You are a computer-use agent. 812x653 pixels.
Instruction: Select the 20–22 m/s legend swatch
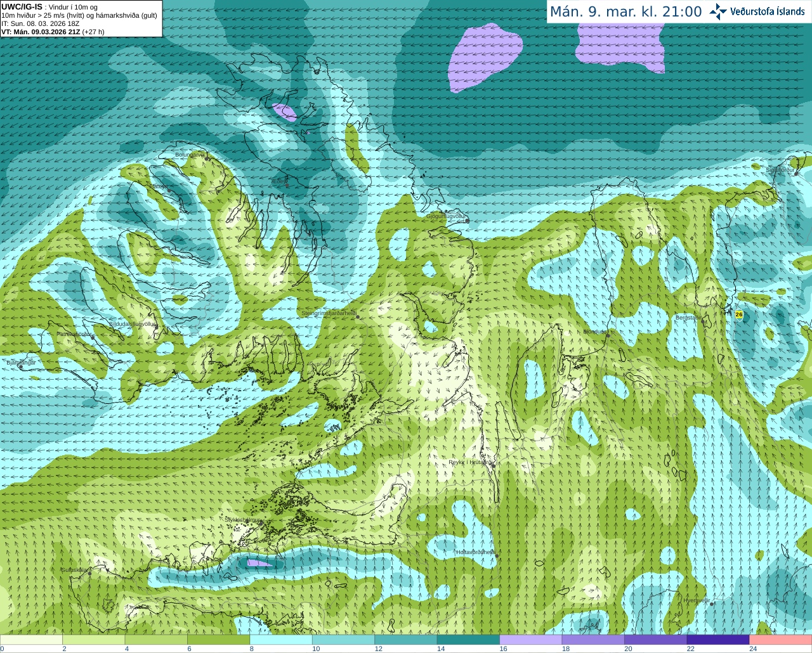coord(656,640)
